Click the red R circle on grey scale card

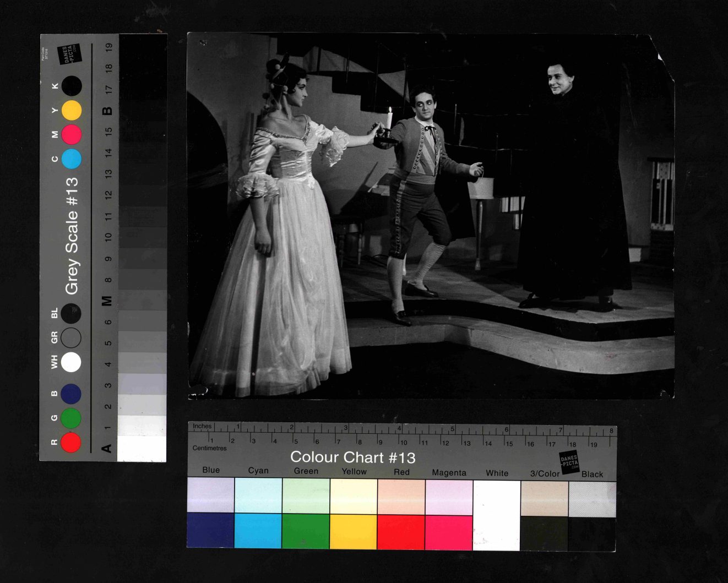pyautogui.click(x=71, y=443)
